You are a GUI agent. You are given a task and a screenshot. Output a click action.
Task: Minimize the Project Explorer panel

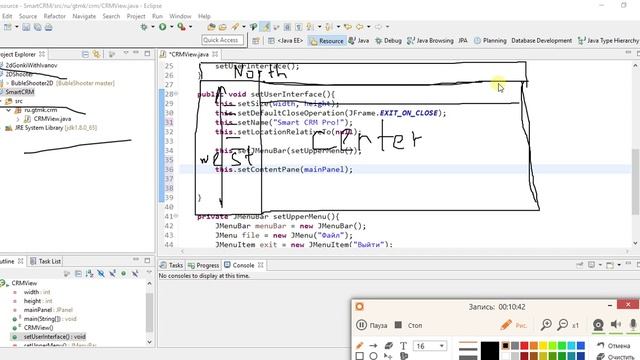[x=136, y=53]
